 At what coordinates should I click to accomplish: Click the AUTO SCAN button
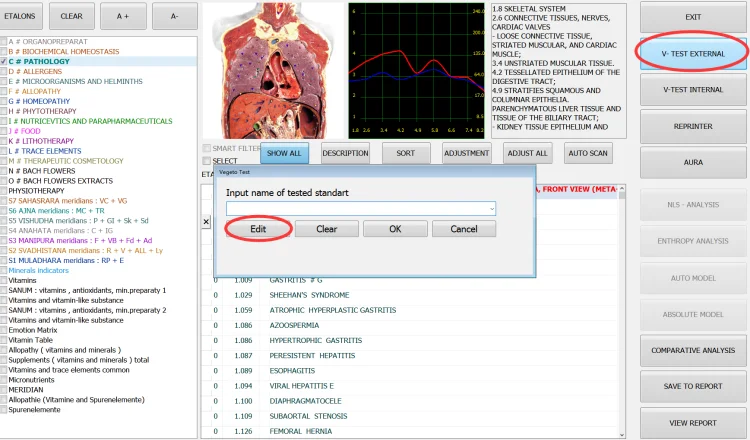tap(588, 153)
